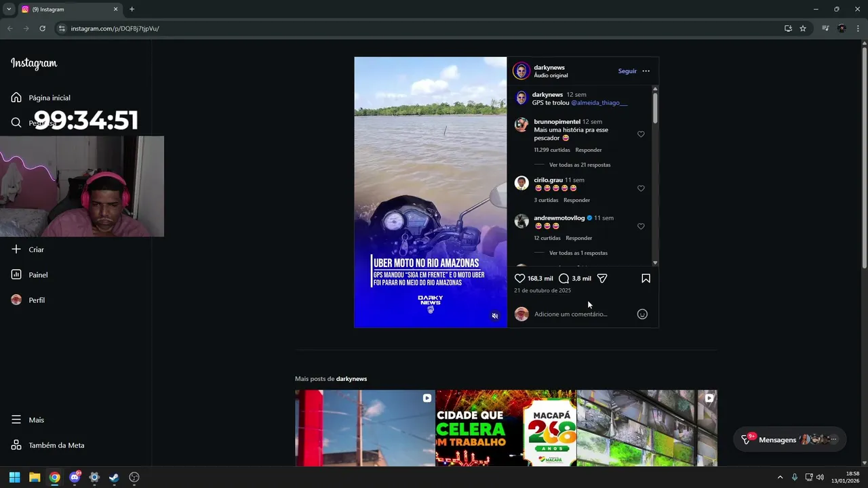This screenshot has height=488, width=868.
Task: Click the search magnifier icon in sidebar
Action: pos(16,123)
